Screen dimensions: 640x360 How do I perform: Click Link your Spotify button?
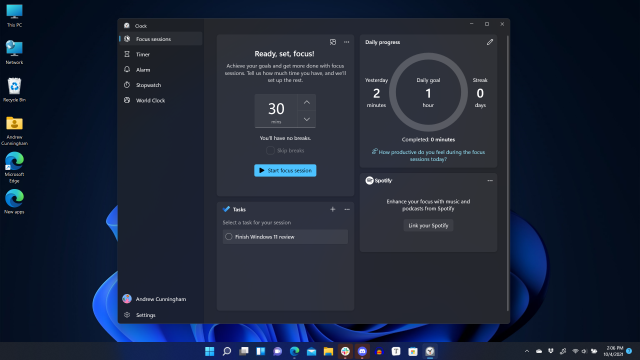(428, 226)
